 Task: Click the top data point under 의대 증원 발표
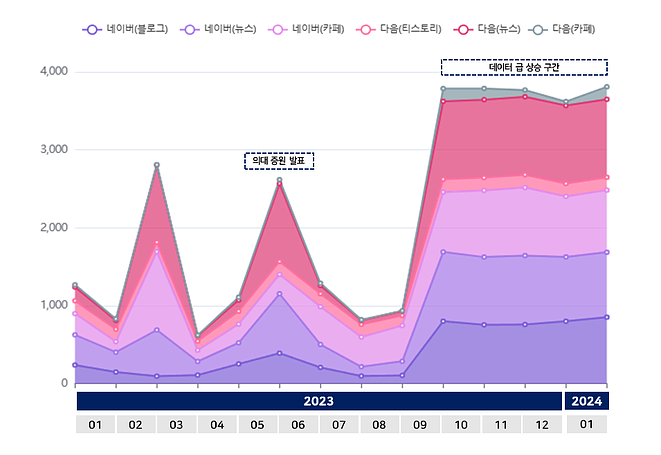279,181
